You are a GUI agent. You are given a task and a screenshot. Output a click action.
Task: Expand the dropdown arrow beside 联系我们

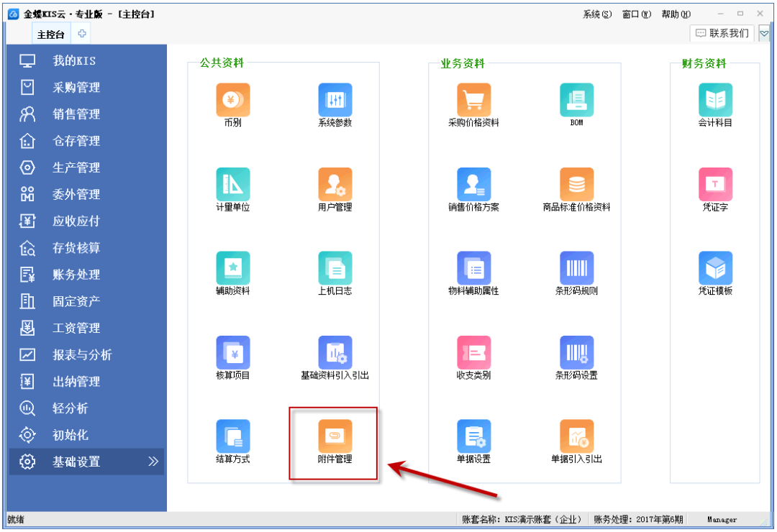[x=764, y=33]
